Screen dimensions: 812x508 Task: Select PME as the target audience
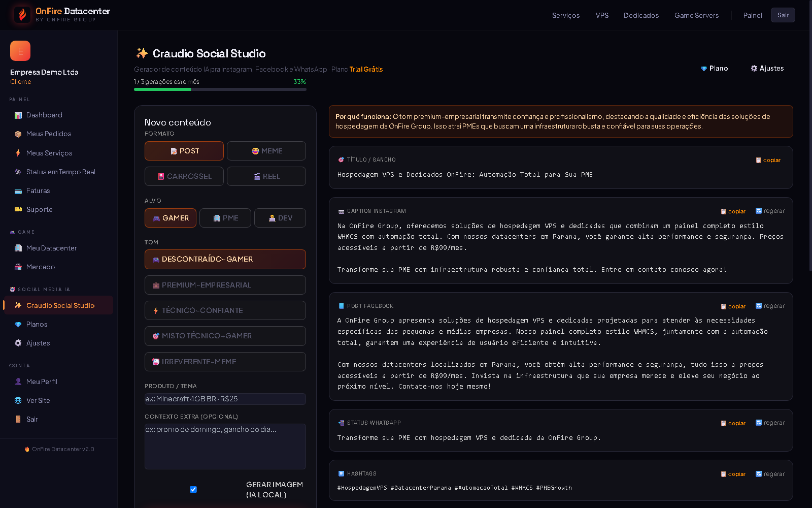coord(225,218)
